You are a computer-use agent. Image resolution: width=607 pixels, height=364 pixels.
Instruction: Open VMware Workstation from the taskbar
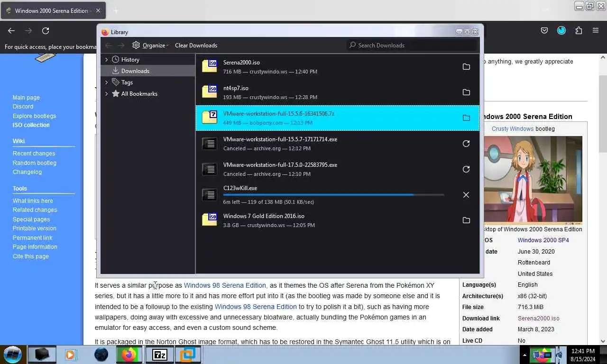[x=188, y=355]
